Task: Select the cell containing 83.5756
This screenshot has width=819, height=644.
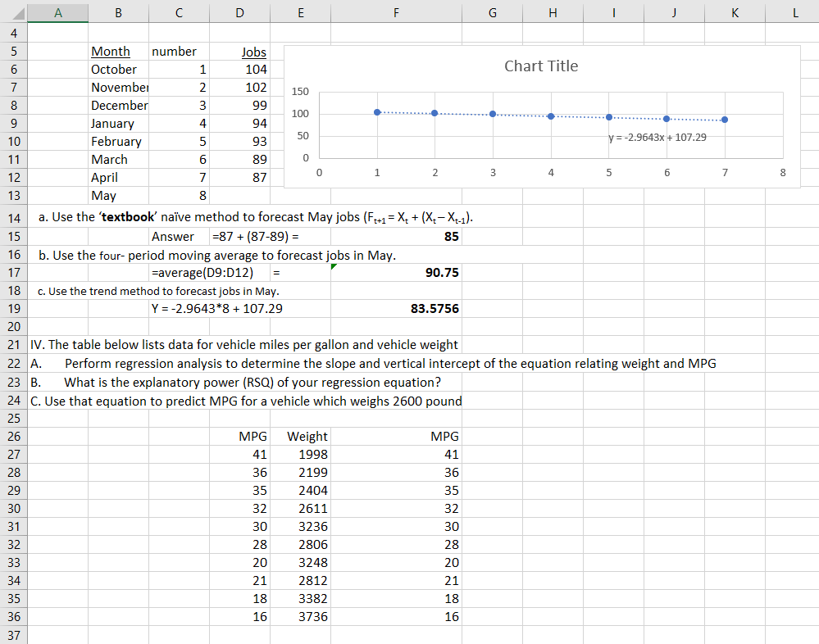Action: tap(396, 308)
